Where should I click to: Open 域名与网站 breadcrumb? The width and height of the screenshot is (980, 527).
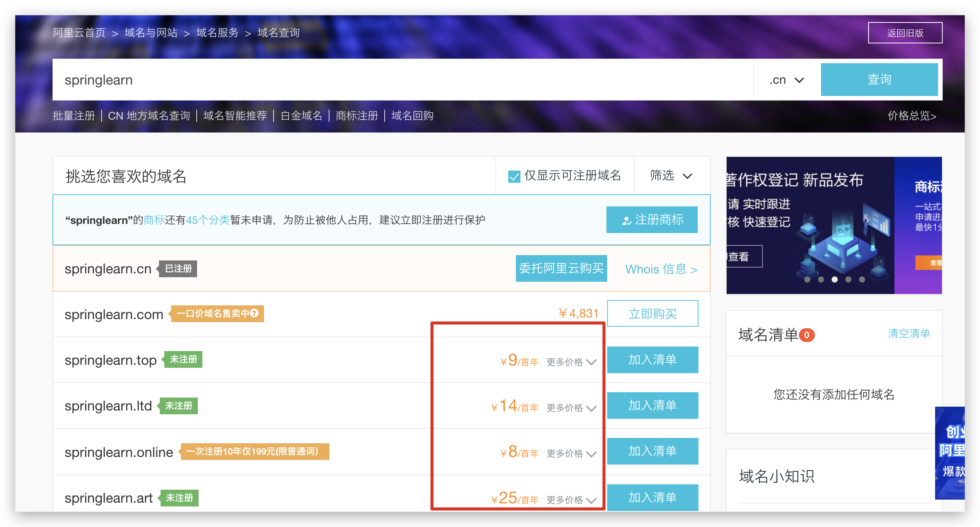pos(151,33)
